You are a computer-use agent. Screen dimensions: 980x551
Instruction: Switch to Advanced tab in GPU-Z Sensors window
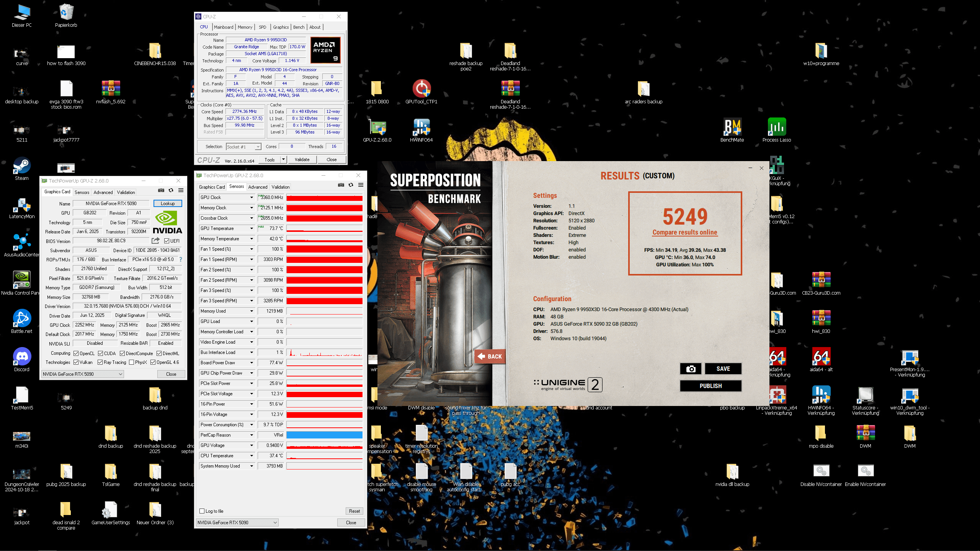258,187
